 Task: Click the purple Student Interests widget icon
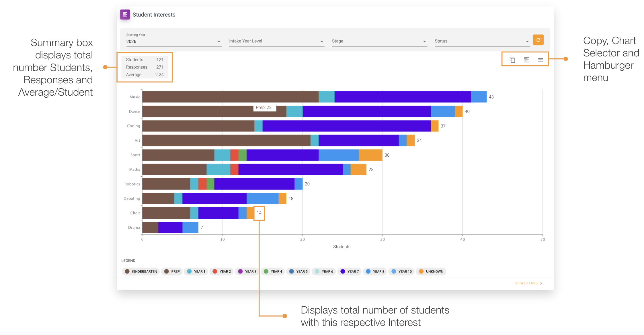[x=125, y=14]
